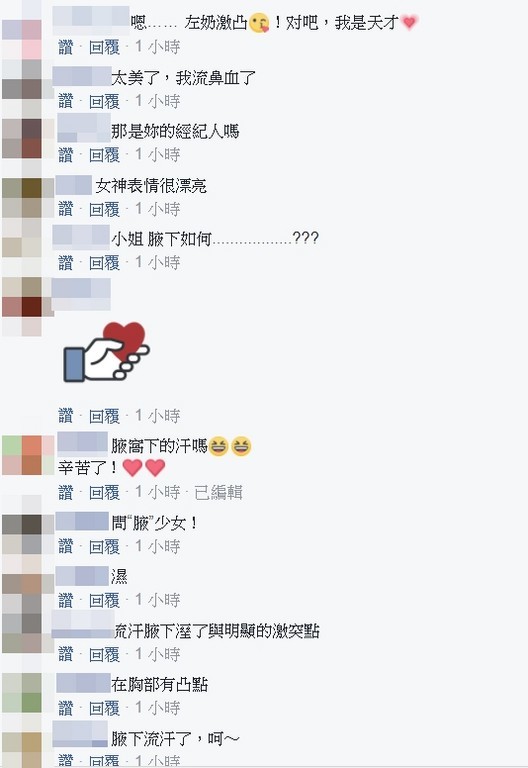Image resolution: width=528 pixels, height=768 pixels.
Task: Open the timestamp under 在胸部有凸點
Action: coord(158,708)
